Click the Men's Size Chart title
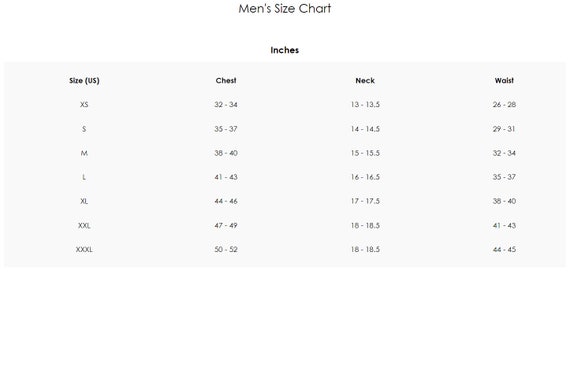Screen dimensions: 570x378 pyautogui.click(x=285, y=8)
